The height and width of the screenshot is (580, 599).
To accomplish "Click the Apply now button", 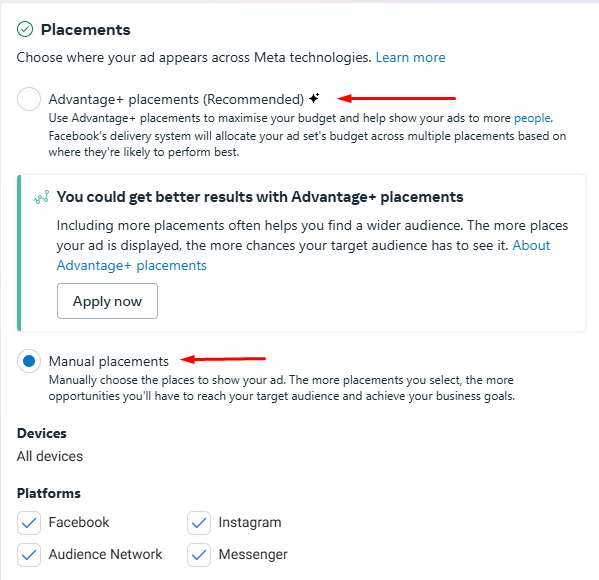I will point(107,301).
